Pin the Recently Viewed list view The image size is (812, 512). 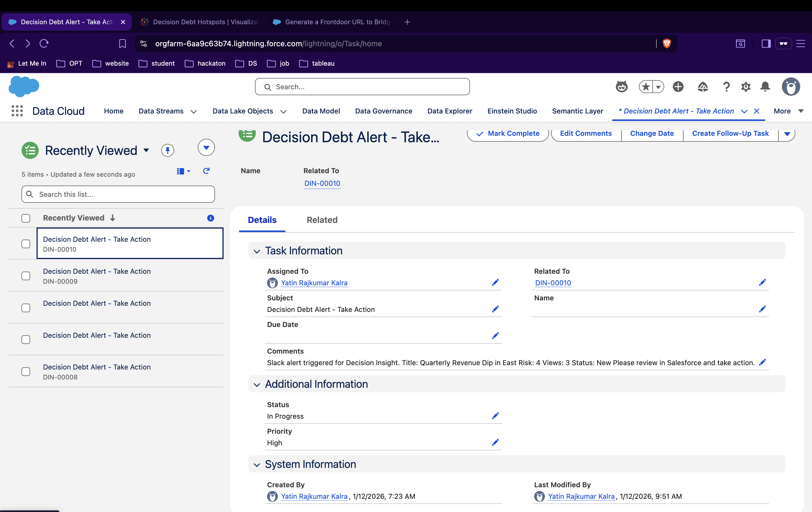168,150
